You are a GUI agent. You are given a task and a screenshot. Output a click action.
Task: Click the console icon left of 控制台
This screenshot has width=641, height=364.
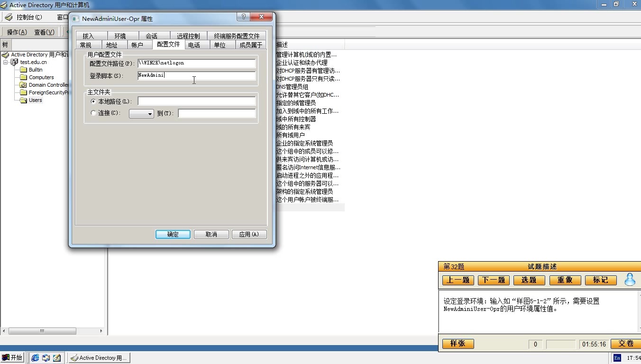pyautogui.click(x=8, y=17)
